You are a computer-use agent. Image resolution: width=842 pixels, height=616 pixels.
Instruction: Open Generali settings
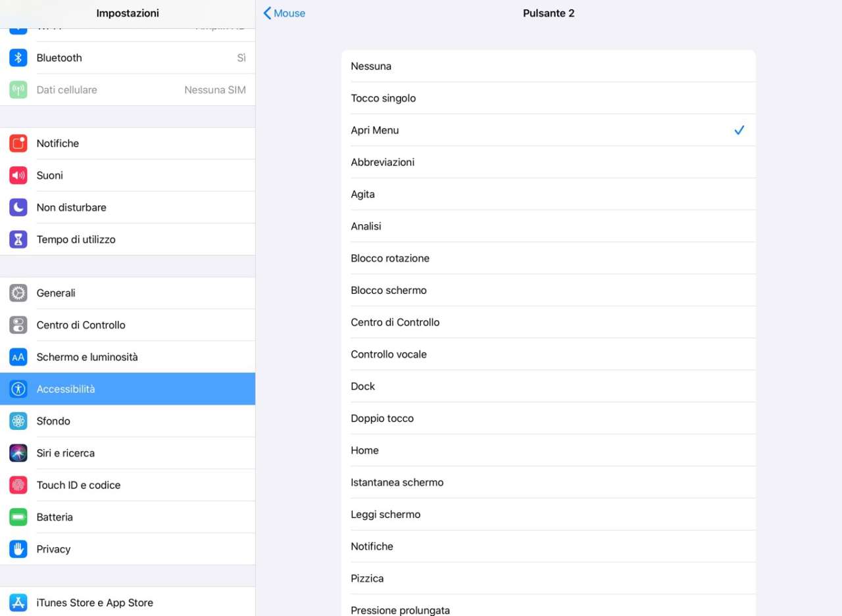point(128,293)
